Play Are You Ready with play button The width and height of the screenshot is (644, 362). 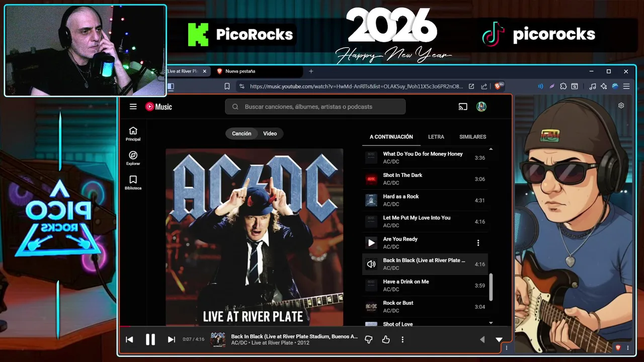(x=371, y=243)
